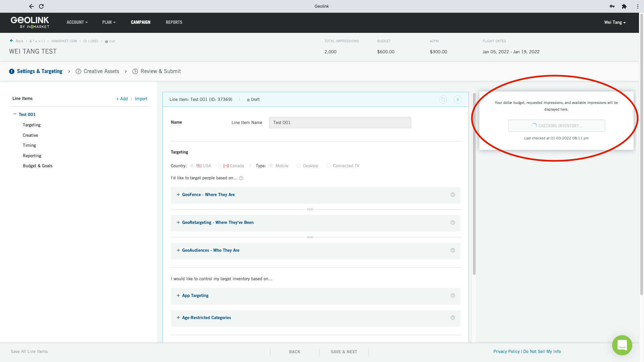Open the Account dropdown menu
The width and height of the screenshot is (644, 362).
tap(77, 22)
